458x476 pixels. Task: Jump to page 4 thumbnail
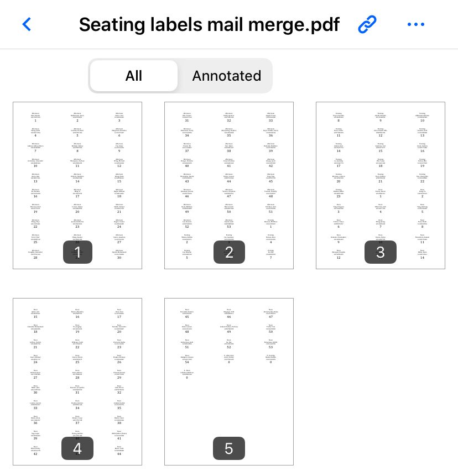coord(77,381)
